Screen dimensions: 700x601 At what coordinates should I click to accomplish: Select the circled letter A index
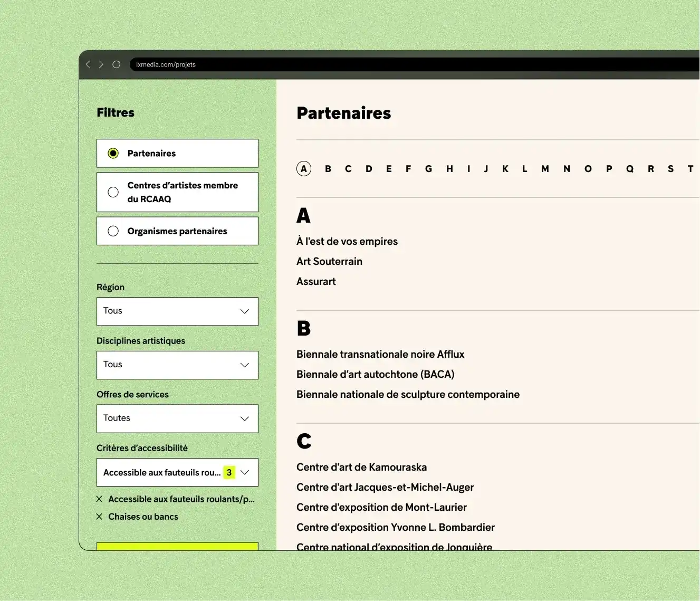coord(304,169)
